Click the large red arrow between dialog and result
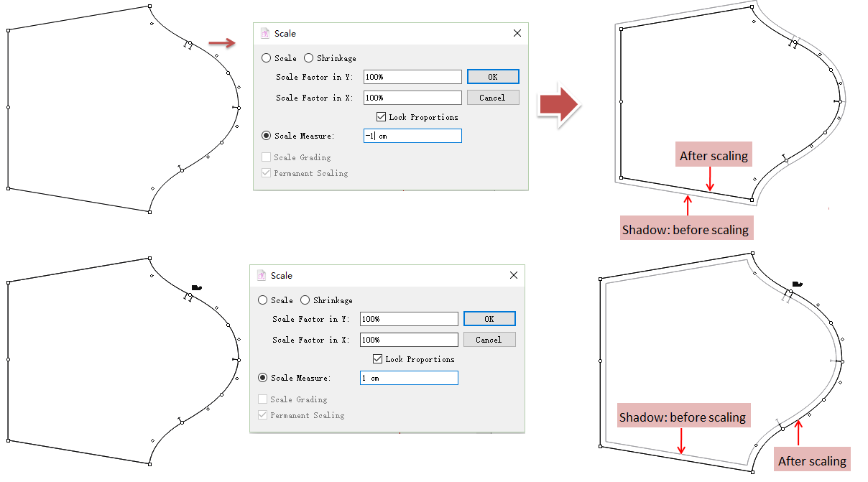The height and width of the screenshot is (482, 868). (560, 105)
